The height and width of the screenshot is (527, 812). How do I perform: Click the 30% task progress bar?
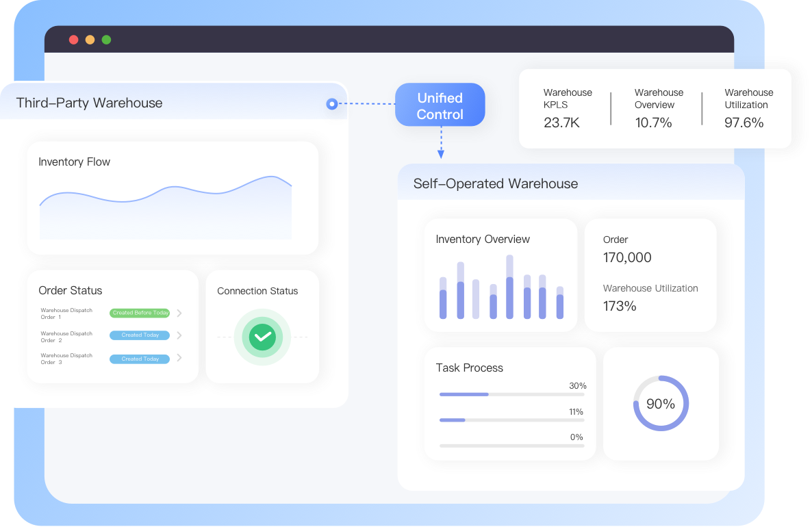point(511,394)
